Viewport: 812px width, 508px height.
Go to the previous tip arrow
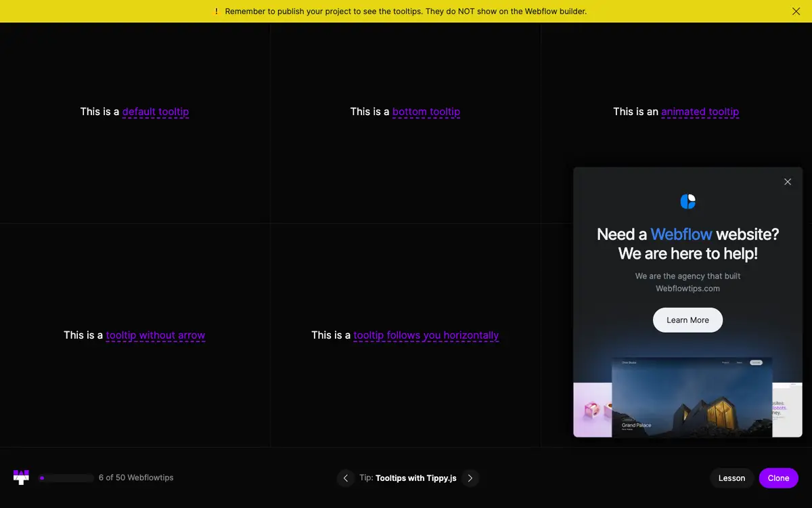pos(346,478)
